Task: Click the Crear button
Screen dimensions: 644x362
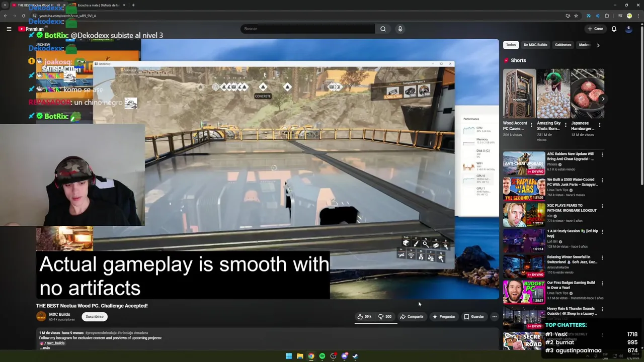Action: coord(595,29)
